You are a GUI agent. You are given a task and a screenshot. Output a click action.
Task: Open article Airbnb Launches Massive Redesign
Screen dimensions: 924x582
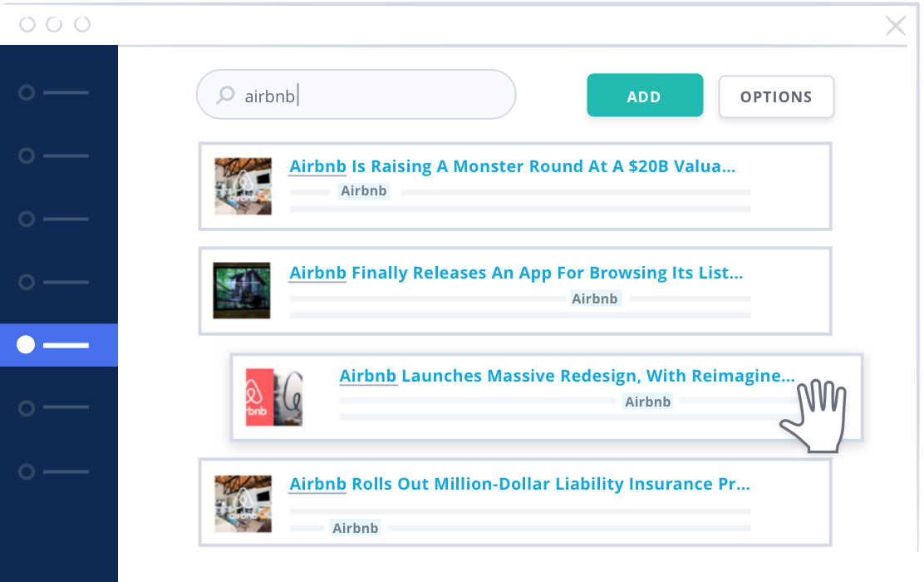[x=567, y=376]
